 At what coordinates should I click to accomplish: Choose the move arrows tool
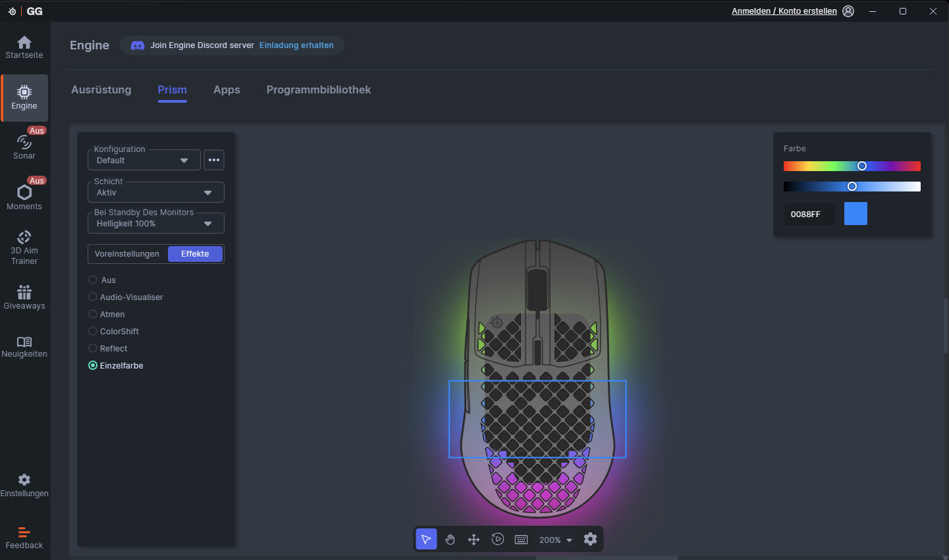(x=474, y=540)
